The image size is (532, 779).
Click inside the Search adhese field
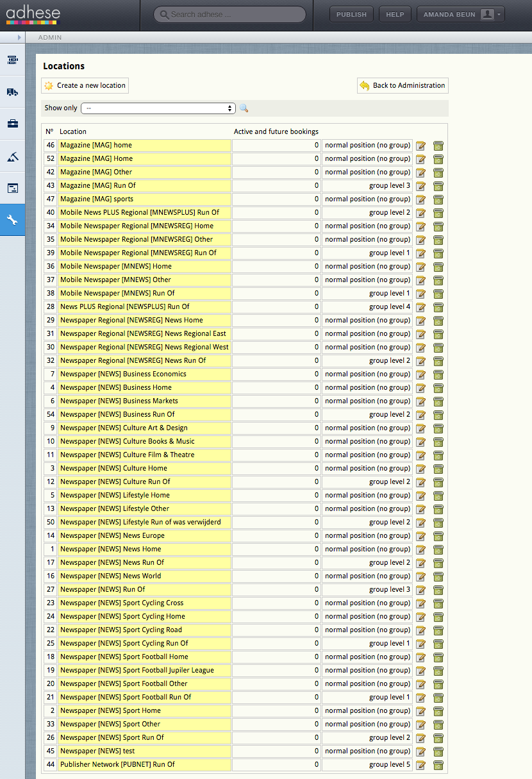[234, 15]
